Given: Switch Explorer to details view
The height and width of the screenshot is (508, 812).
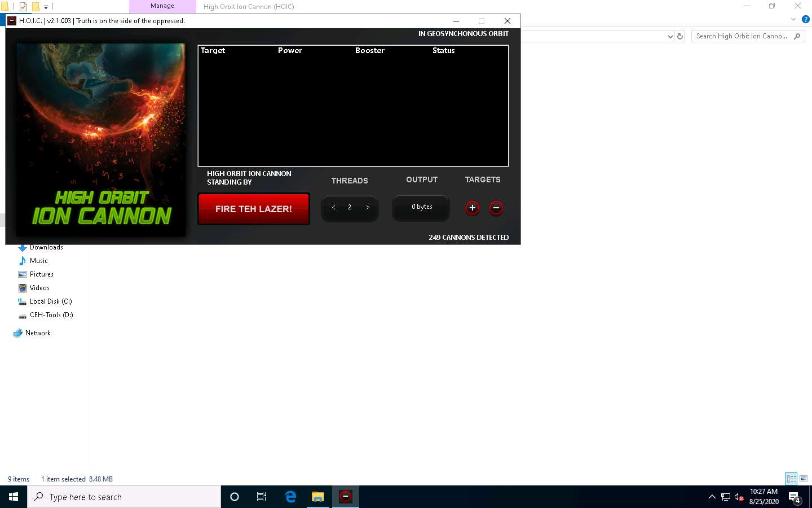Looking at the screenshot, I should 791,479.
